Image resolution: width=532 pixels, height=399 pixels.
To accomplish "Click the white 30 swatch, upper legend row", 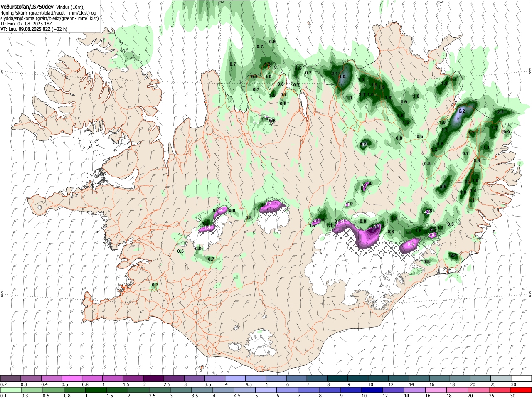I will (x=520, y=379).
